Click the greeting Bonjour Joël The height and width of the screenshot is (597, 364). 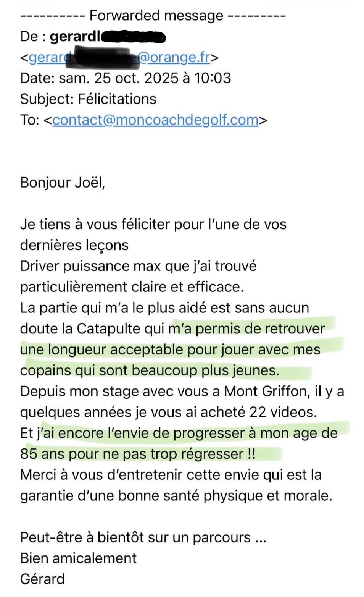point(63,183)
